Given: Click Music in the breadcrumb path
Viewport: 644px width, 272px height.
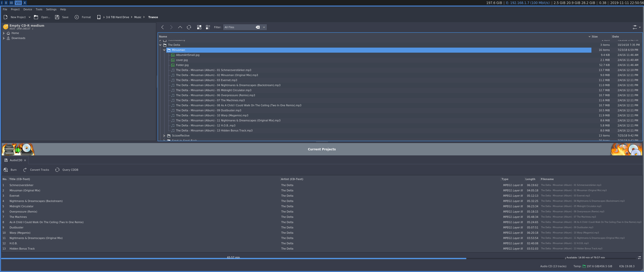Looking at the screenshot, I should point(138,17).
